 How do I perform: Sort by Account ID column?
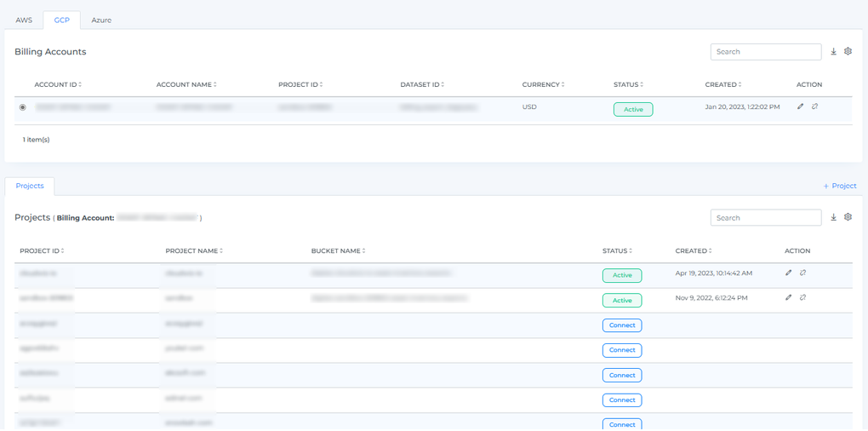[58, 85]
